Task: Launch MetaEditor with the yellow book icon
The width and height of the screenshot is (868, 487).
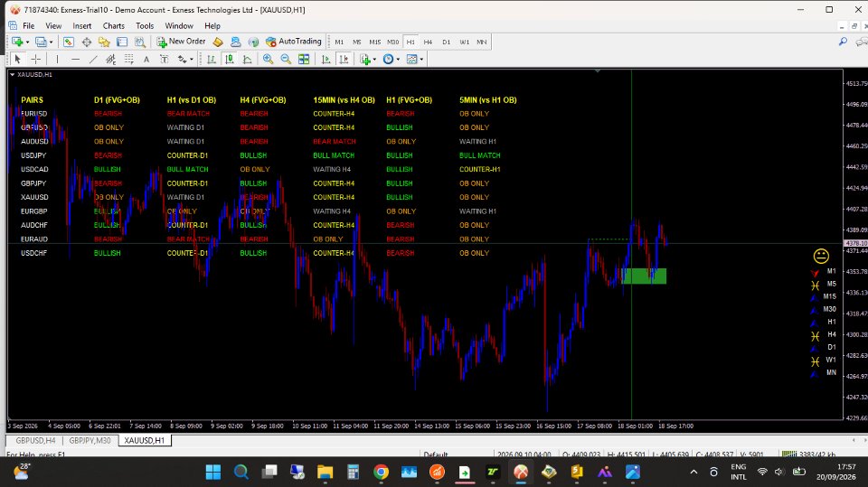Action: point(218,42)
